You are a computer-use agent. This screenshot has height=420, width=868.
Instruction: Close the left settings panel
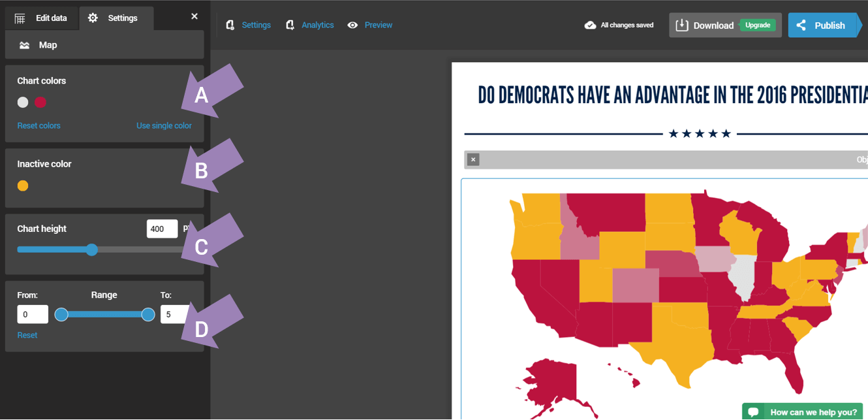[x=194, y=16]
